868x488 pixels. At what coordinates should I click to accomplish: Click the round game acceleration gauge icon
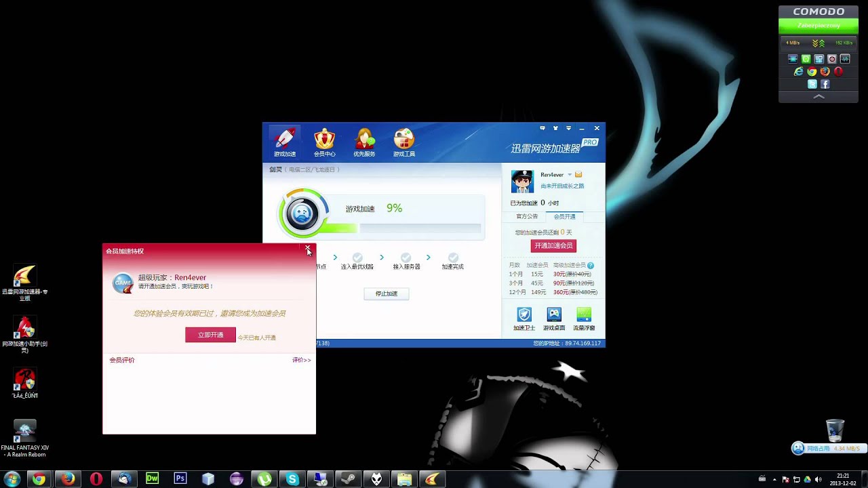302,213
